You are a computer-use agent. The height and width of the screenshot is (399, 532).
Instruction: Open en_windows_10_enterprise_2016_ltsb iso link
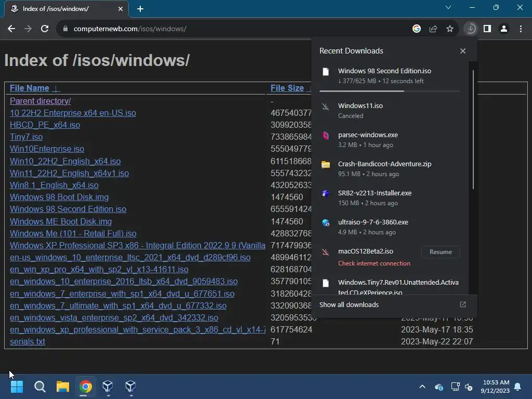point(124,281)
